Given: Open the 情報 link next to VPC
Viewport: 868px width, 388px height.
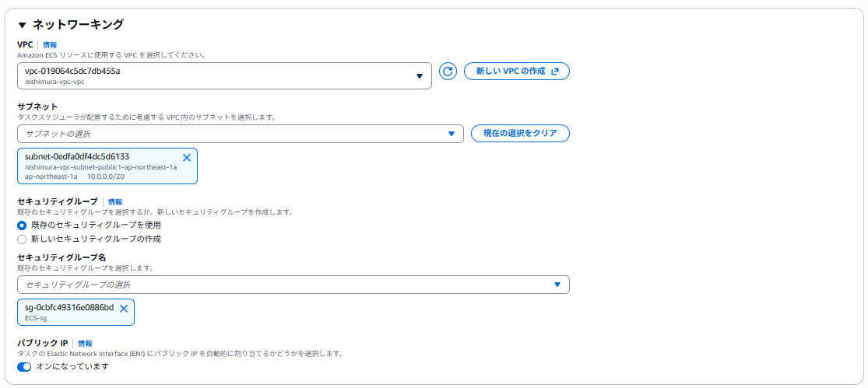Looking at the screenshot, I should 50,45.
